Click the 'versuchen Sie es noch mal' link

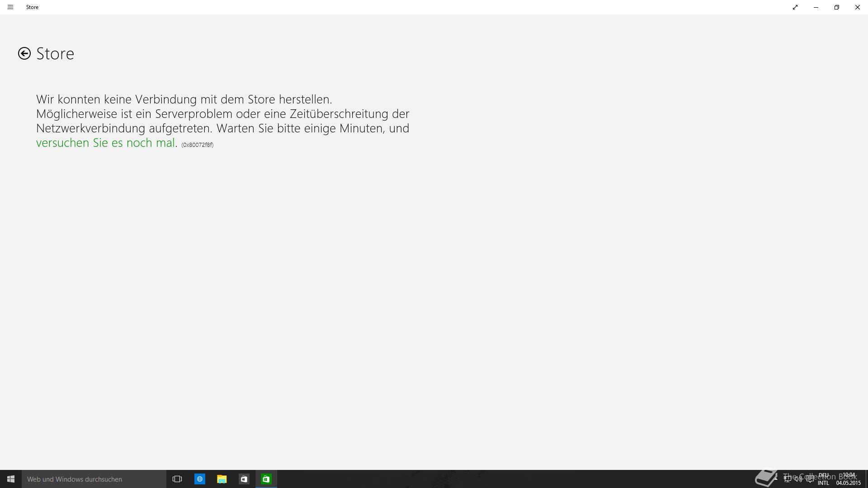105,143
